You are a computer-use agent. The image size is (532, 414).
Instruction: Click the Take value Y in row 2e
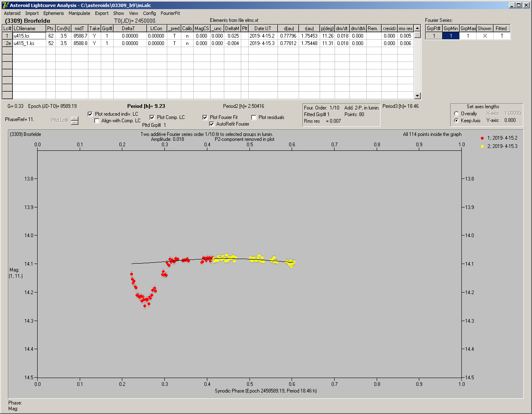pos(95,43)
